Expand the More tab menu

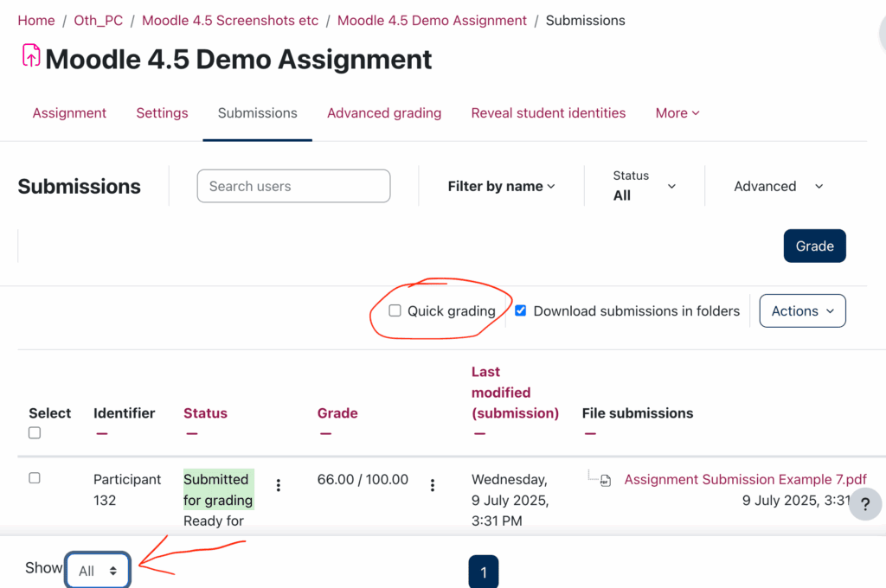677,112
